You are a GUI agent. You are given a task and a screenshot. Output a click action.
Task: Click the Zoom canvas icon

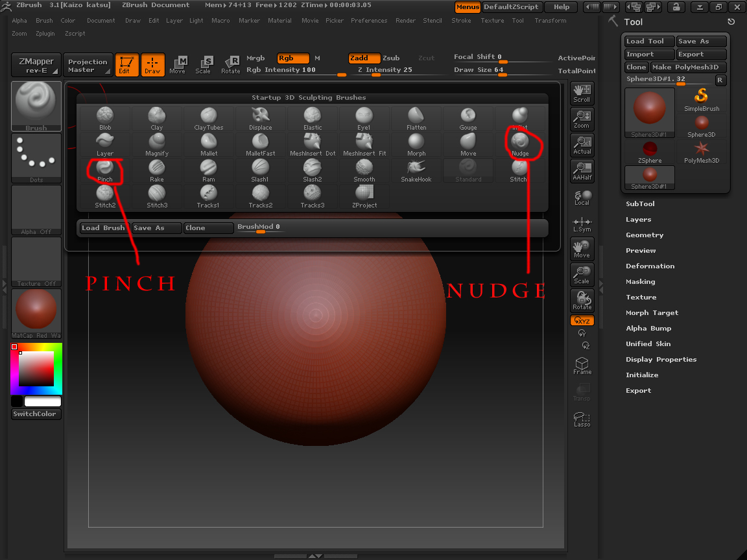(x=582, y=119)
